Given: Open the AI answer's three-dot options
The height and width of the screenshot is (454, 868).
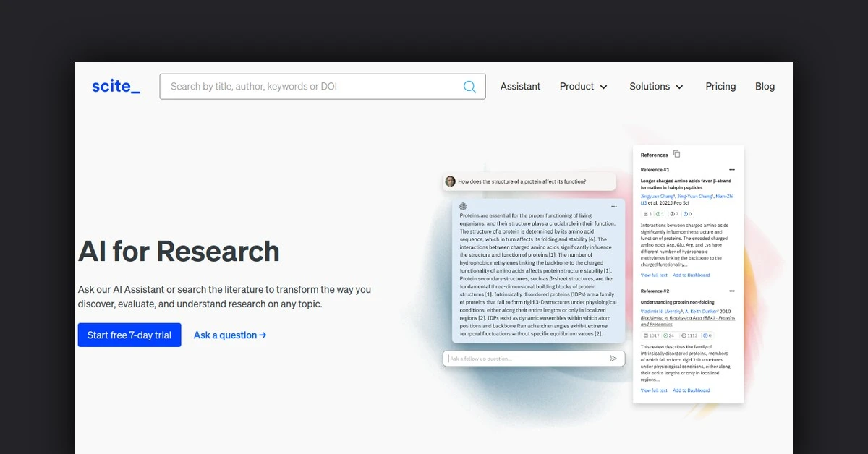Looking at the screenshot, I should 613,207.
